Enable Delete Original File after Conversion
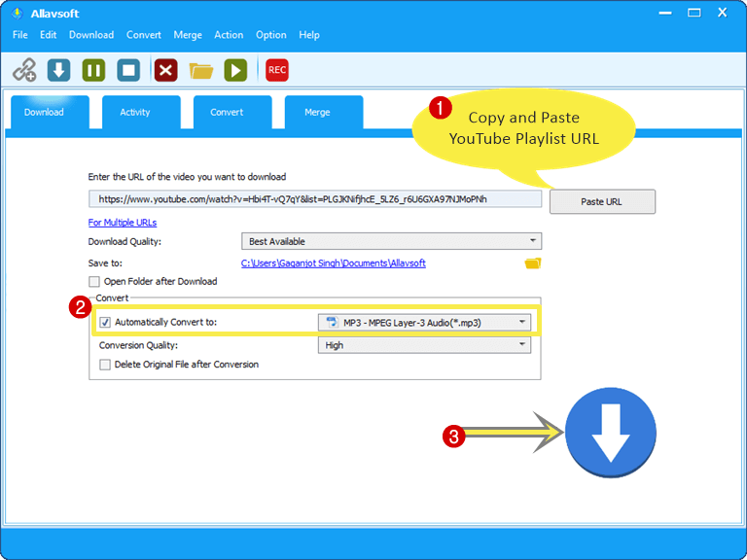Screen dimensions: 747x560 [x=105, y=365]
